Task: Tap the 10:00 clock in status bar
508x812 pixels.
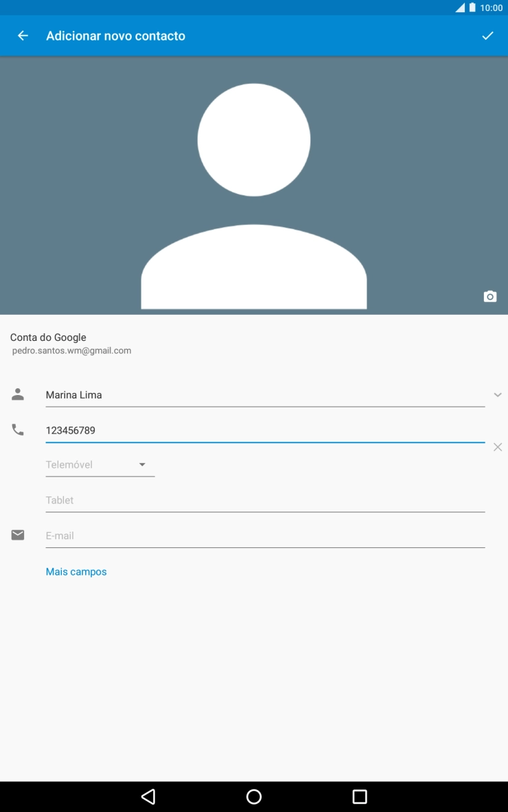Action: [491, 8]
